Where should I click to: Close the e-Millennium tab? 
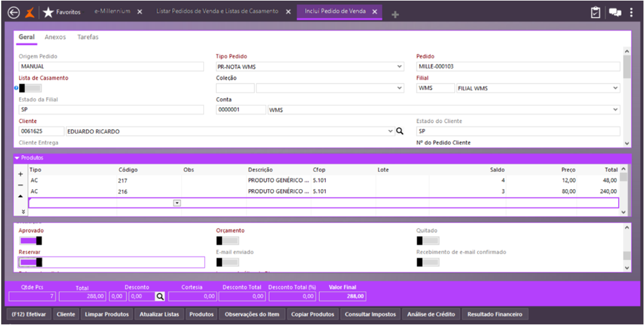pyautogui.click(x=139, y=12)
